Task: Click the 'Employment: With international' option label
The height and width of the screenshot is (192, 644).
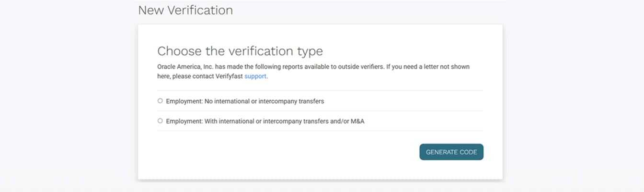Action: (264, 121)
